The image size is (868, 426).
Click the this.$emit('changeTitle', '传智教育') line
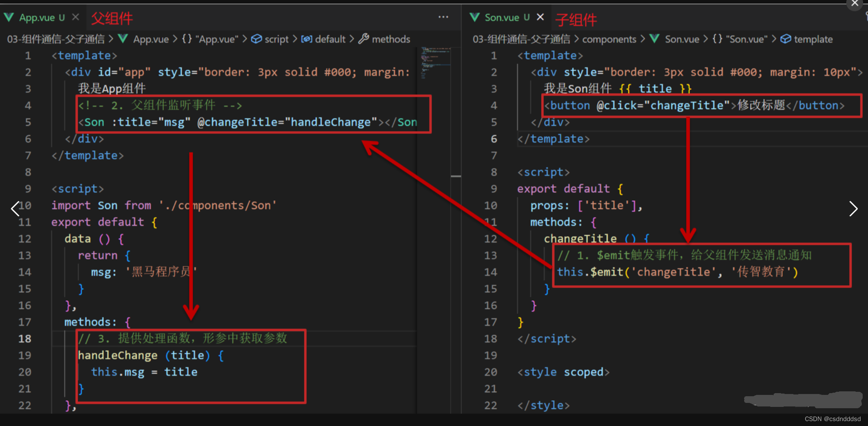pyautogui.click(x=678, y=272)
